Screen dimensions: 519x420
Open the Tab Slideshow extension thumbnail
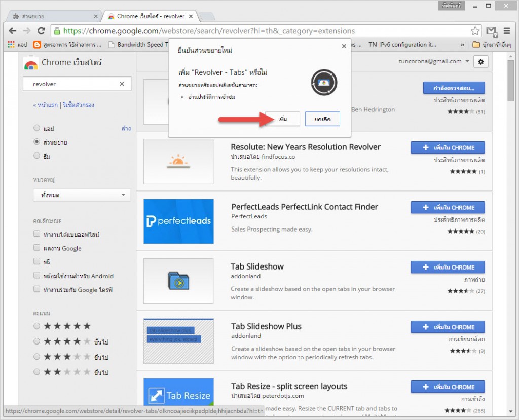click(178, 281)
